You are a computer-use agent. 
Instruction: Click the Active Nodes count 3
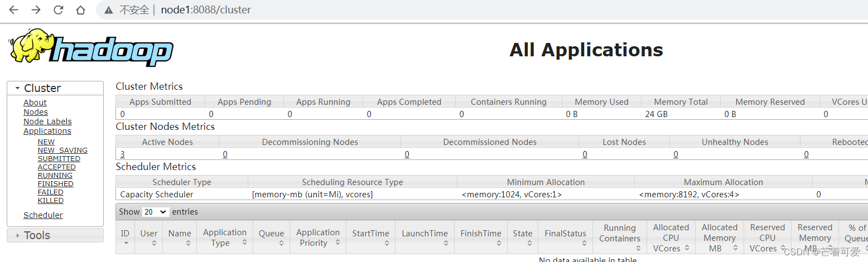pos(122,154)
